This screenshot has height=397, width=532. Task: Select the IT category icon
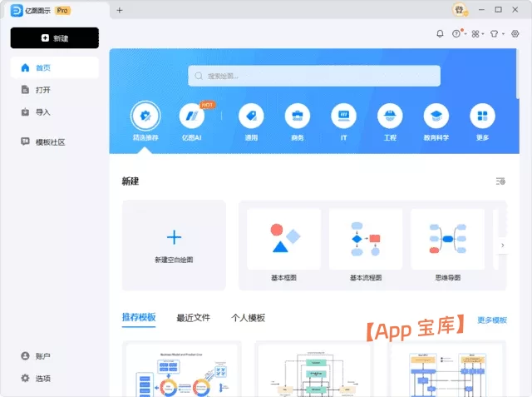(x=343, y=117)
